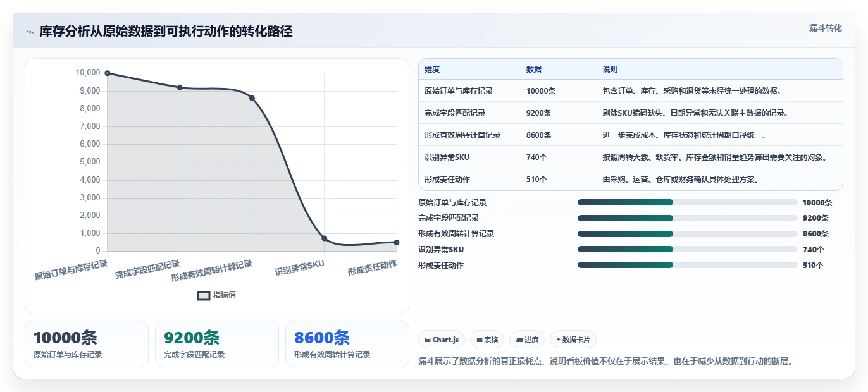
Task: Click progress row label 形成责任动作
Action: 441,265
